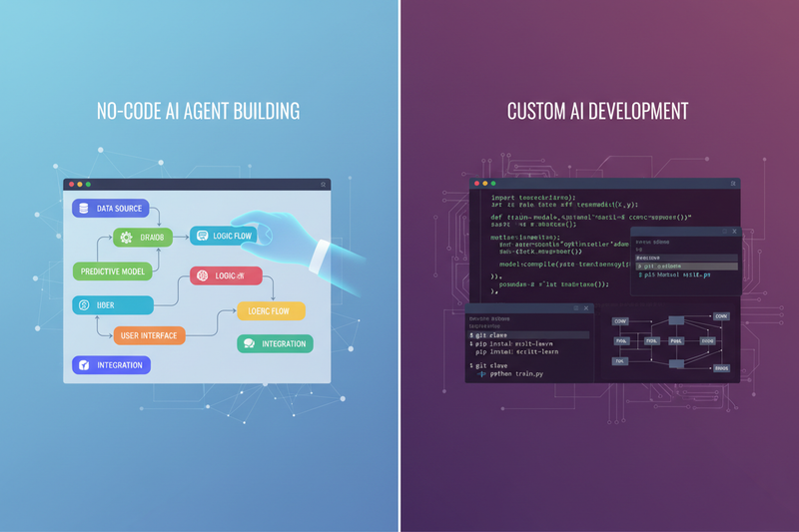Click the code line starting with 'import'
Viewport: 799px width, 532px height.
click(x=533, y=198)
